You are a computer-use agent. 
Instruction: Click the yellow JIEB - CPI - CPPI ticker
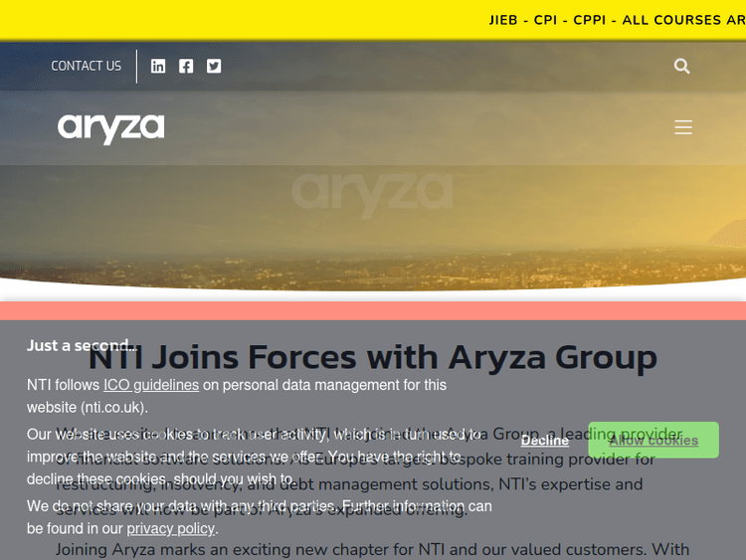pyautogui.click(x=617, y=20)
